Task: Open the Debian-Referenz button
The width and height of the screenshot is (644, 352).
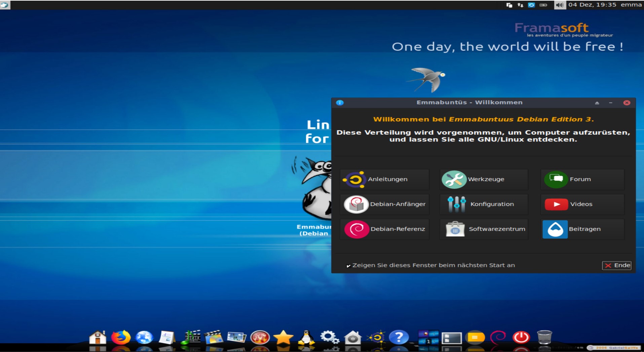Action: (x=385, y=229)
